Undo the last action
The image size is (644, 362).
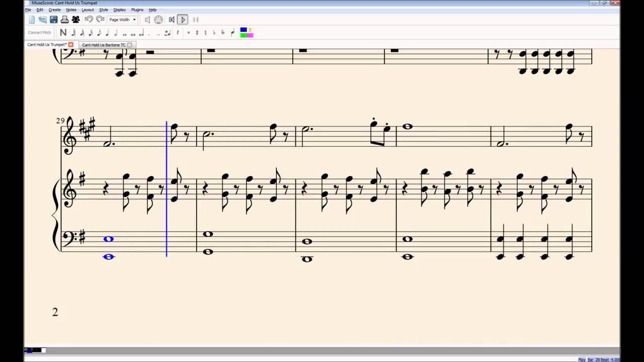click(89, 19)
